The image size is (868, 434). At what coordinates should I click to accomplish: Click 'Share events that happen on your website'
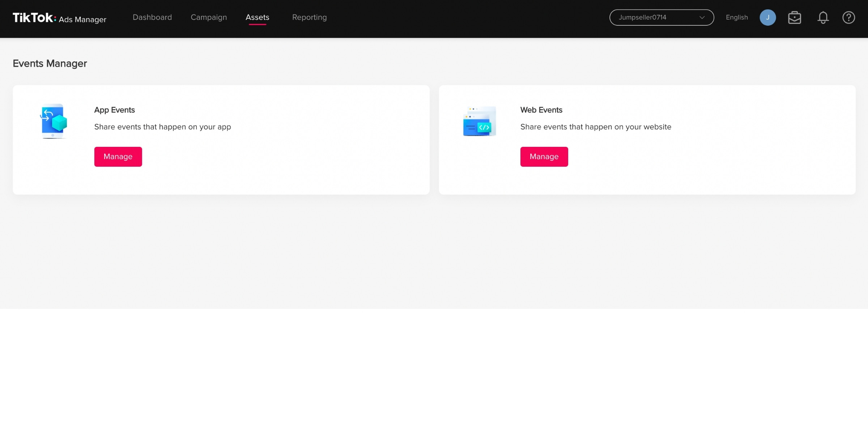(596, 127)
